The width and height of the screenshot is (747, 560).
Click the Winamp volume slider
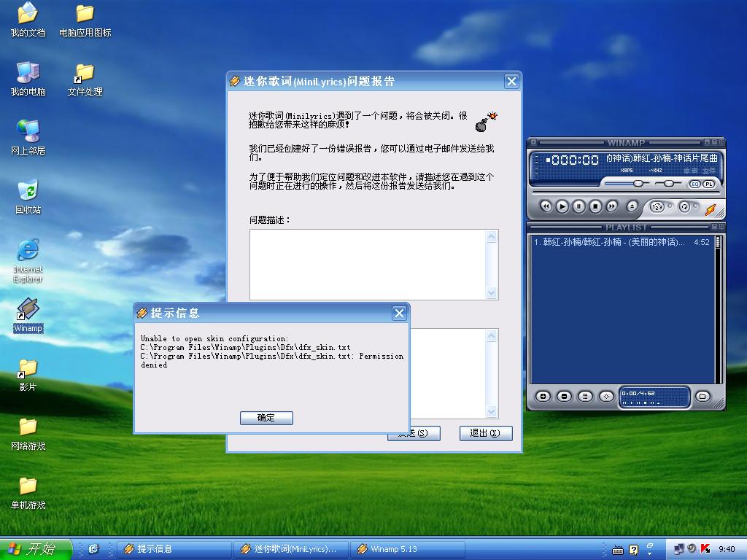pyautogui.click(x=638, y=184)
